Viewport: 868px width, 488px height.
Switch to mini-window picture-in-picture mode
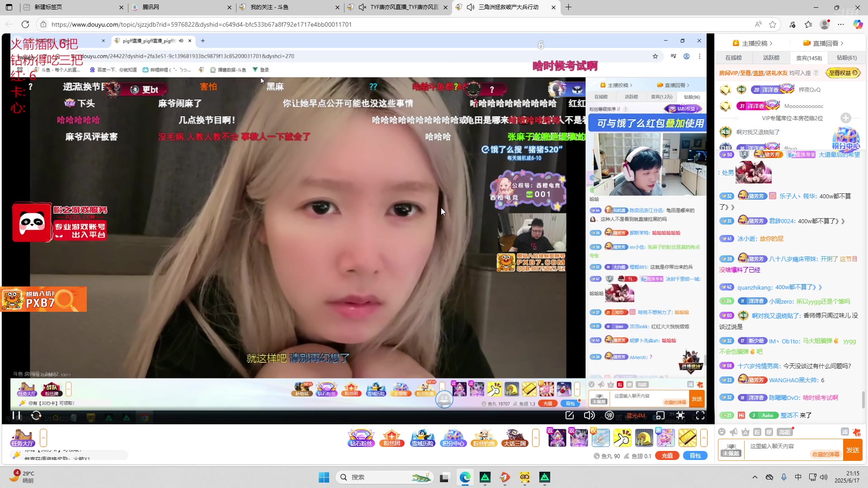(660, 416)
